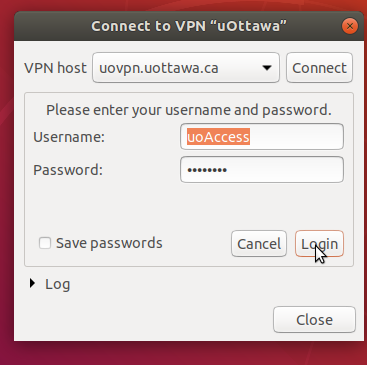367x365 pixels.
Task: Click the enter username and password prompt text
Action: (x=189, y=110)
